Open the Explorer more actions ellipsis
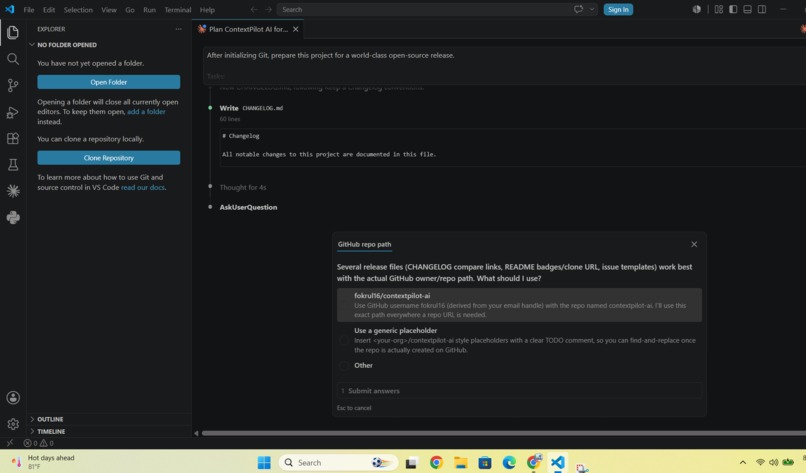 [x=178, y=29]
